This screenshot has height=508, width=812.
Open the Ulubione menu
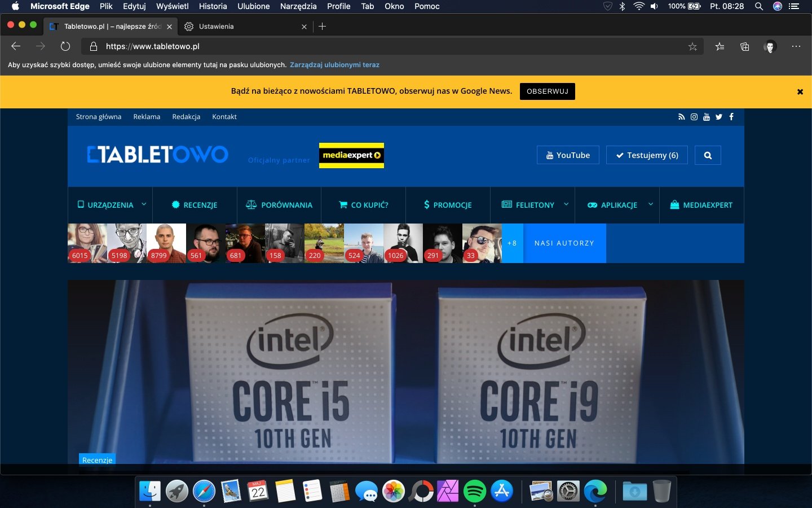[x=254, y=6]
